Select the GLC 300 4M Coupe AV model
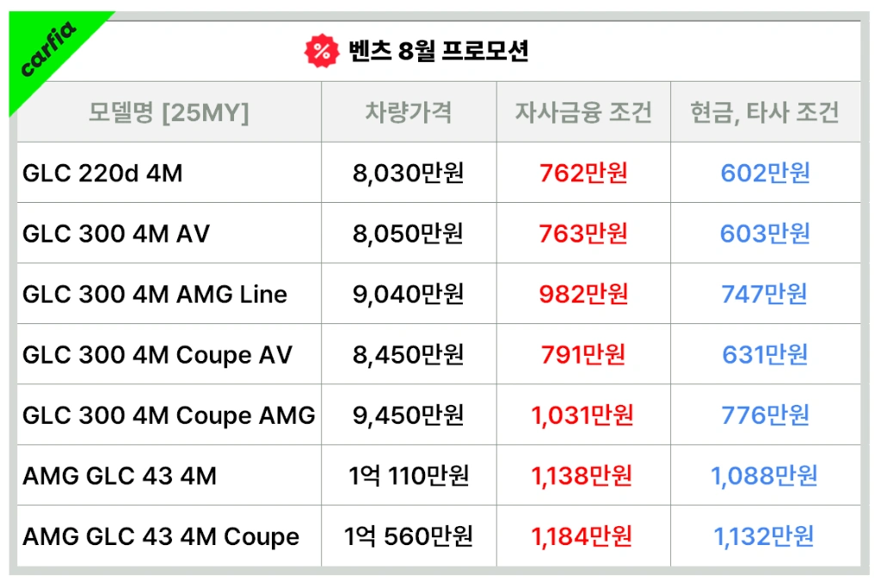This screenshot has width=881, height=588. tap(157, 356)
